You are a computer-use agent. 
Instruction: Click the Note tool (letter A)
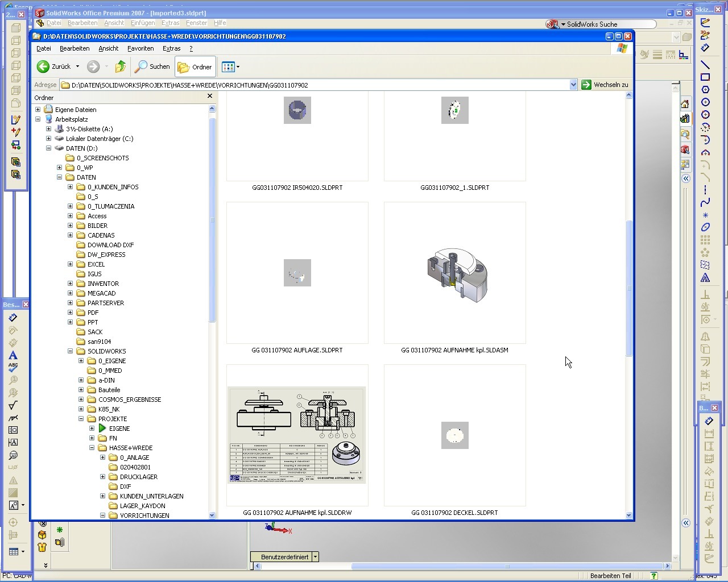(x=13, y=355)
